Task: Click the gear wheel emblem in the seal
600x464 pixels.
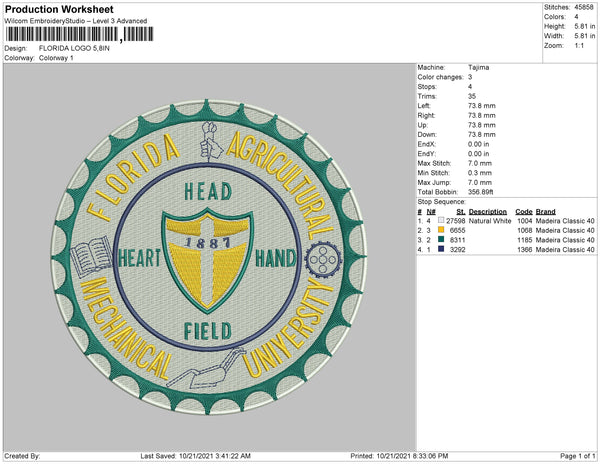Action: point(323,260)
